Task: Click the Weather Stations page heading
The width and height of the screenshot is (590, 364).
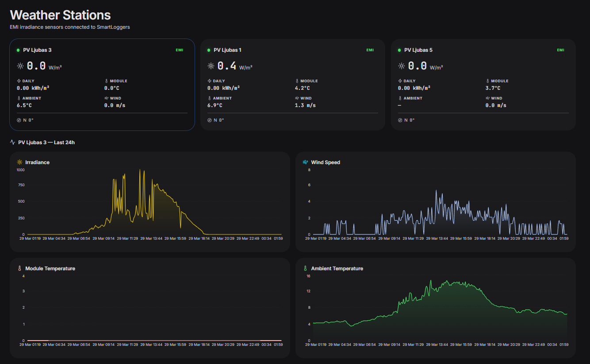Action: click(x=60, y=15)
